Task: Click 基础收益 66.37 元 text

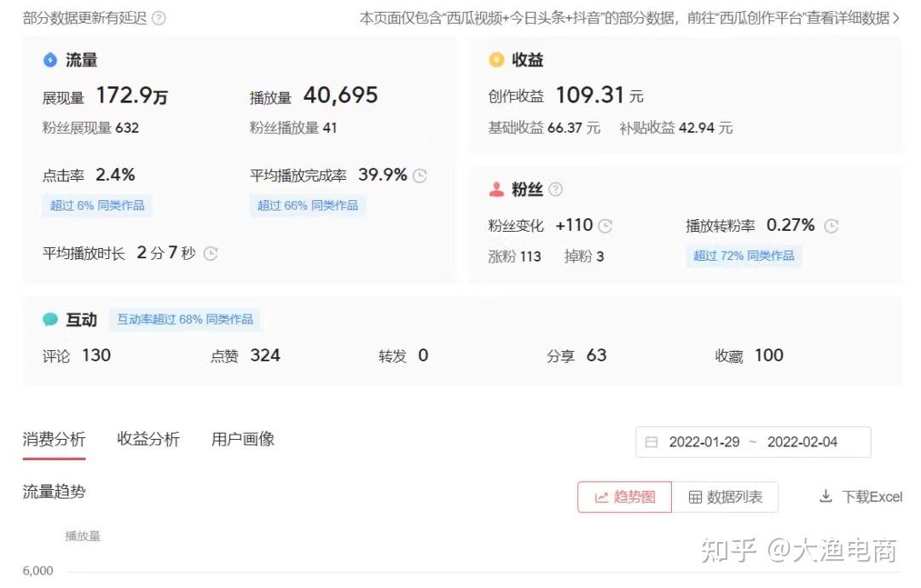Action: click(544, 128)
